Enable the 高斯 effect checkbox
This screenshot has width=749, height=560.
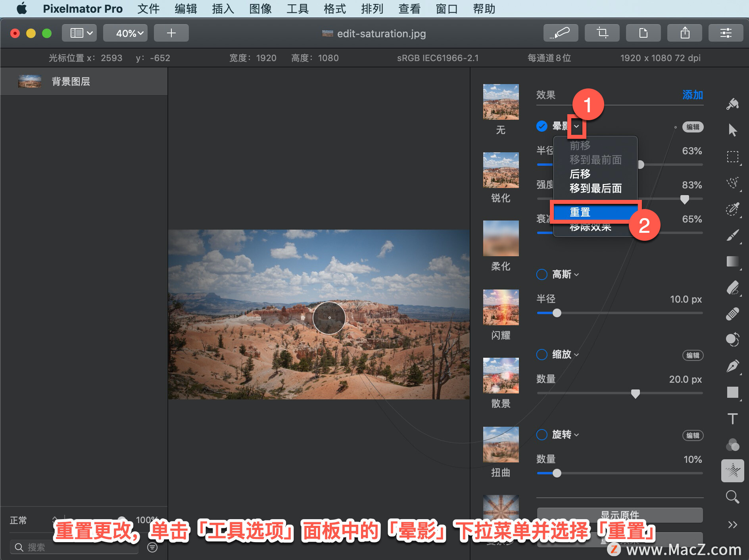pos(542,274)
